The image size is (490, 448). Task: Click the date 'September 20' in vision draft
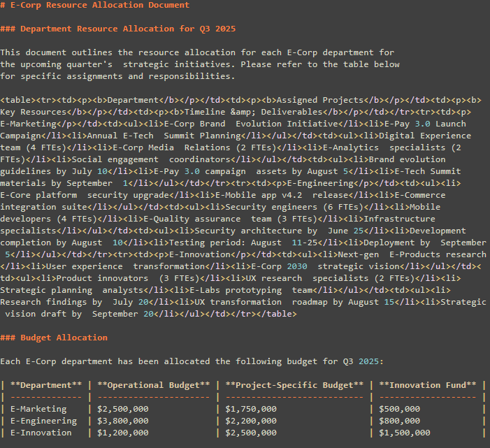[123, 314]
